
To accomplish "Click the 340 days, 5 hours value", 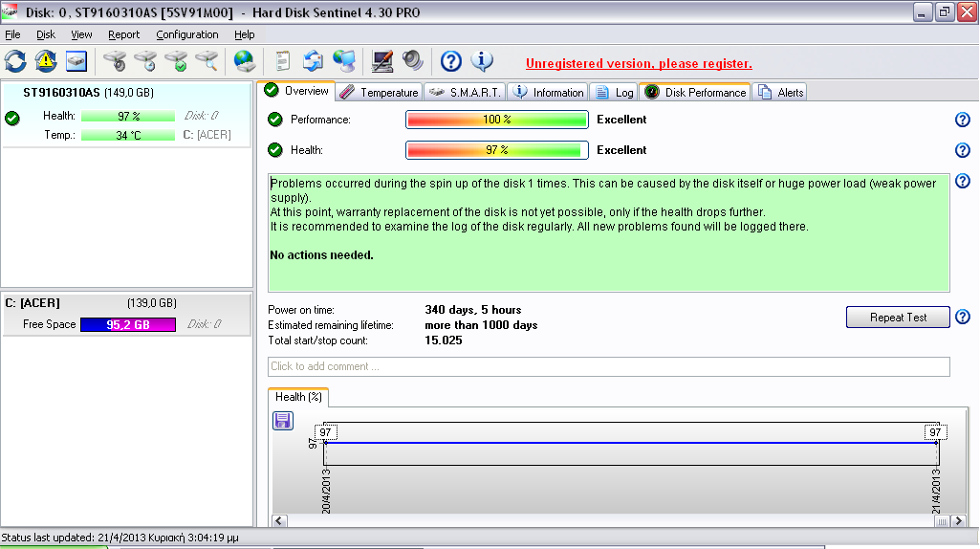I will click(473, 310).
